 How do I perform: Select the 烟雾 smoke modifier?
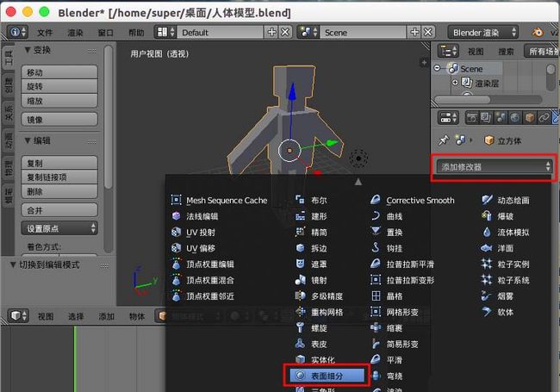[497, 296]
